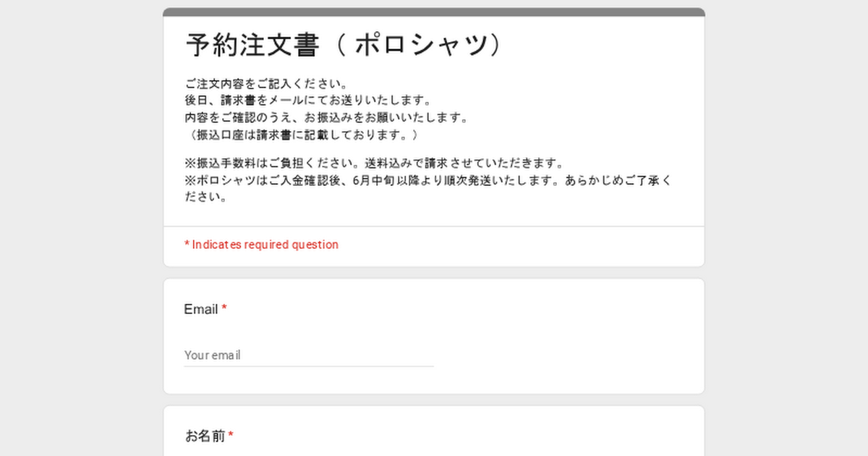This screenshot has height=456, width=868.
Task: Click the 予約注文書 text in the form title
Action: 251,46
